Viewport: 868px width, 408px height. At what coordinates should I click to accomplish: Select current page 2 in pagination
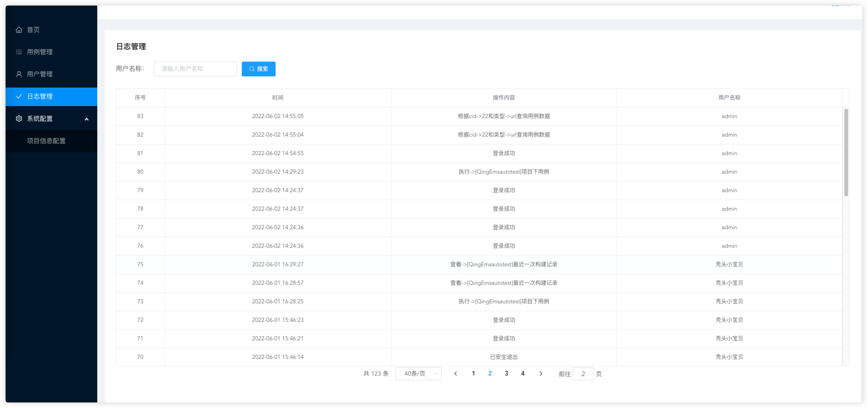[490, 373]
